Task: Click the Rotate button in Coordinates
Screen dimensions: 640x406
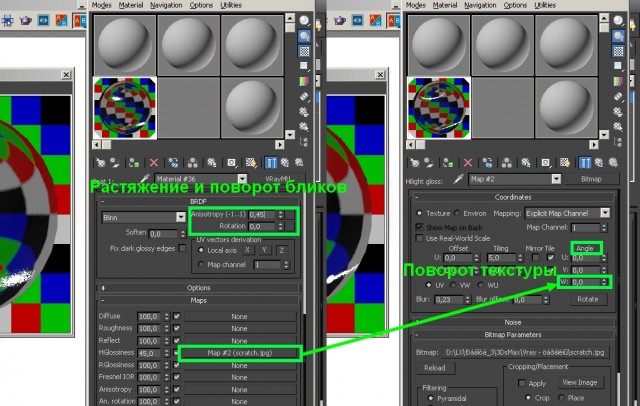Action: tap(588, 299)
